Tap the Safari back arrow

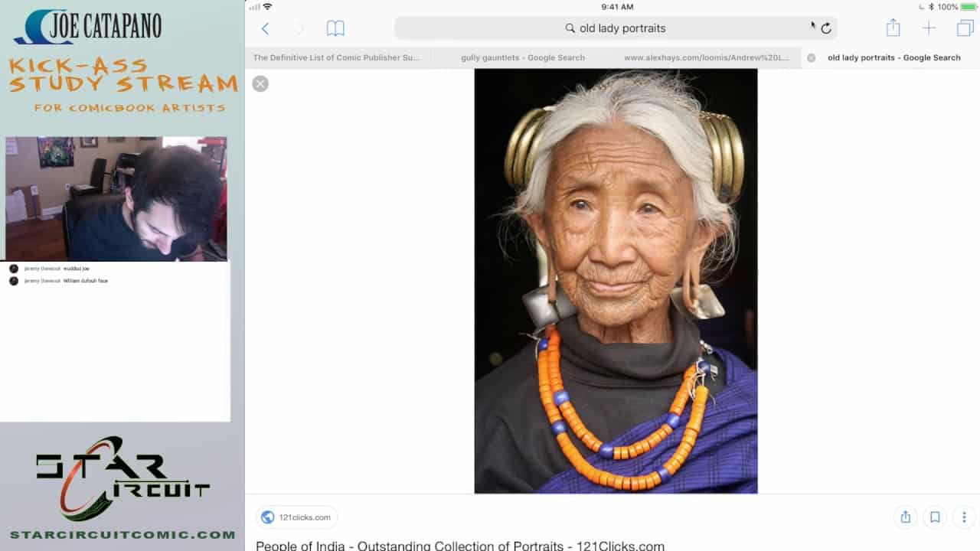coord(265,28)
